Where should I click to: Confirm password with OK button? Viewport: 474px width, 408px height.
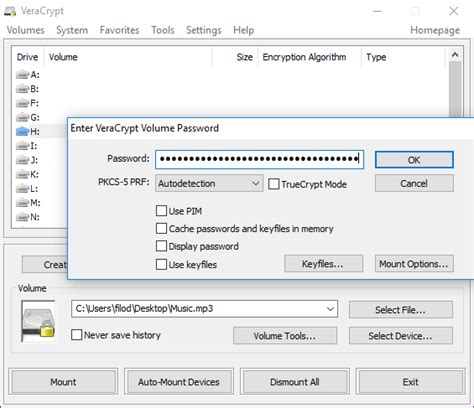[414, 160]
